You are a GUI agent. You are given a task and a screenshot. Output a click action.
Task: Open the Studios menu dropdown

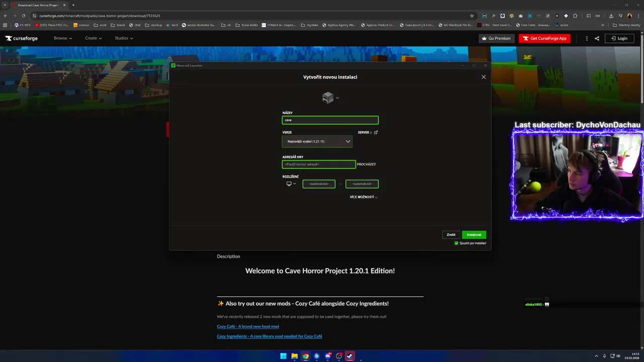[124, 38]
